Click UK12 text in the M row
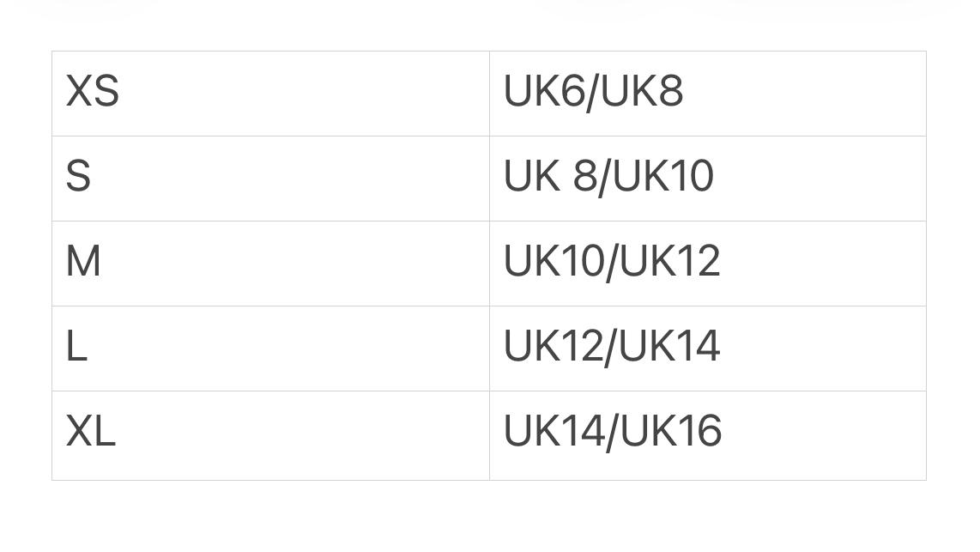This screenshot has width=980, height=552. [670, 261]
